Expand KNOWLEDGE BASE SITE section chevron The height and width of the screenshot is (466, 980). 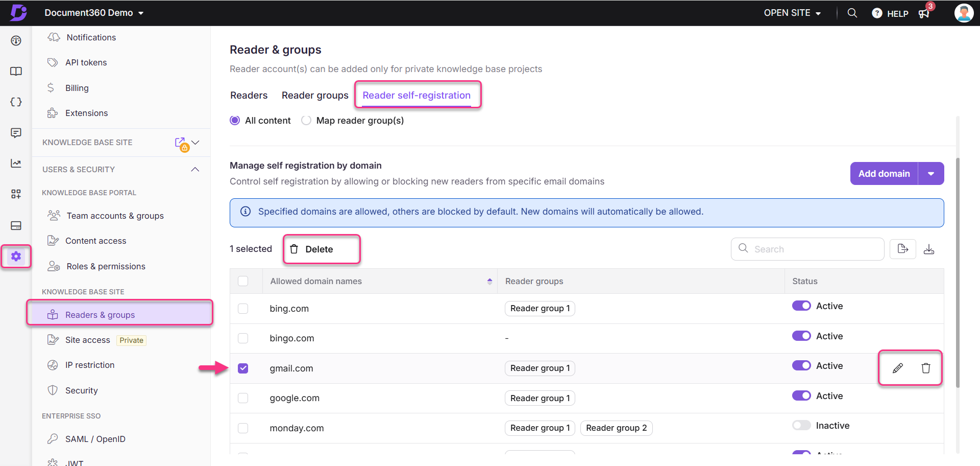195,143
